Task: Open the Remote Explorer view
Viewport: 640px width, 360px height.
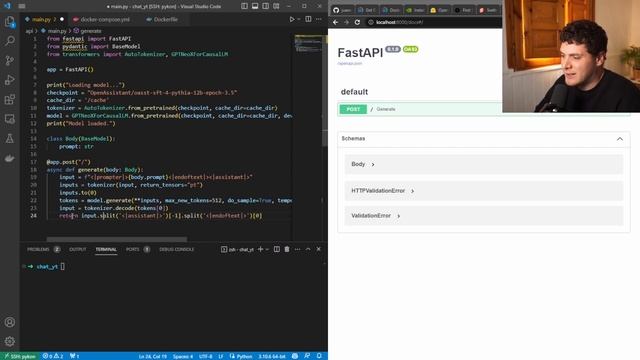Action: (9, 119)
